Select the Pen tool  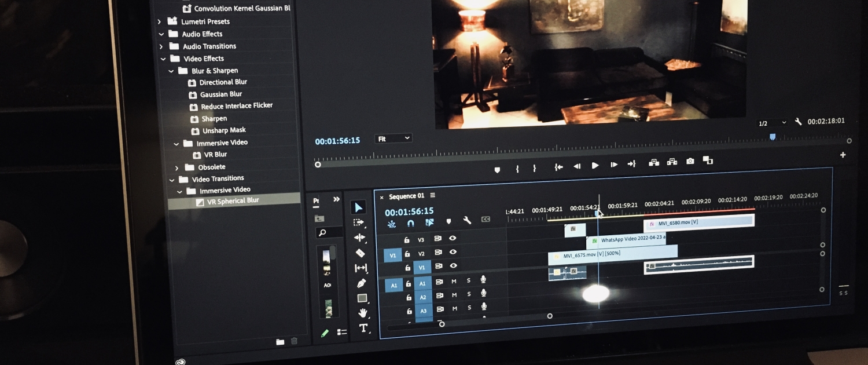tap(361, 283)
